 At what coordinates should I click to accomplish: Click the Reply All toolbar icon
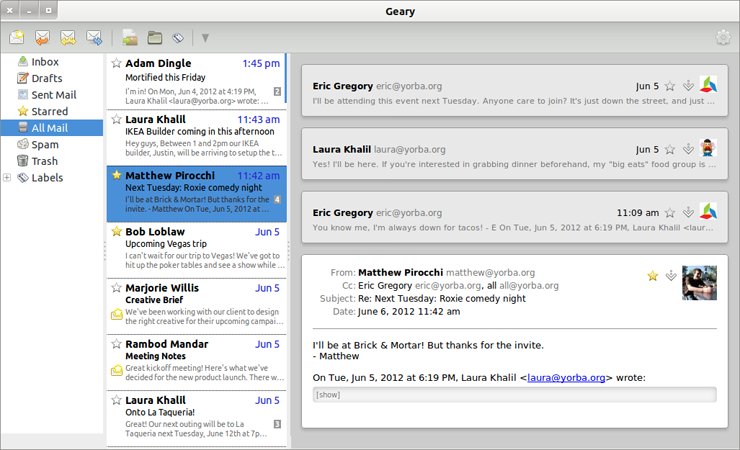tap(68, 39)
